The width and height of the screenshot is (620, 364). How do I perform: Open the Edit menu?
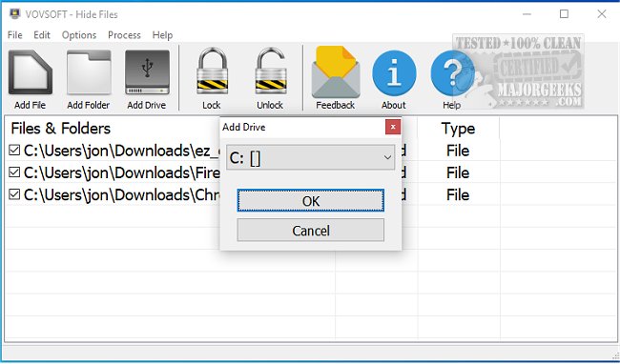pos(42,35)
